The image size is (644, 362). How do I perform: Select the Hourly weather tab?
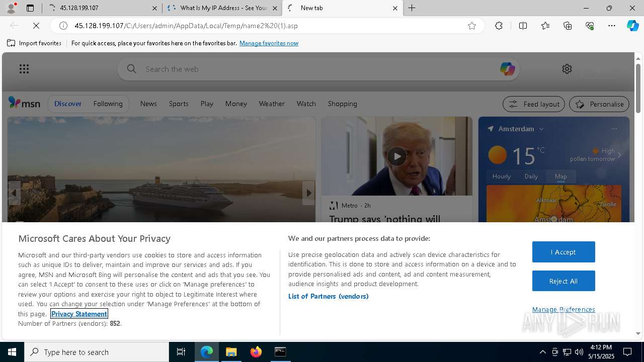[501, 176]
